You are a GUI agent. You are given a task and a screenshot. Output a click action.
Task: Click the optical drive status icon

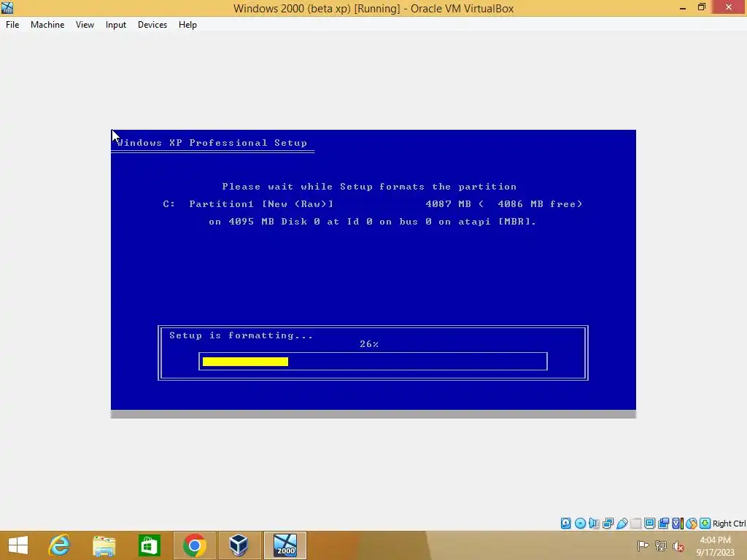[x=580, y=524]
